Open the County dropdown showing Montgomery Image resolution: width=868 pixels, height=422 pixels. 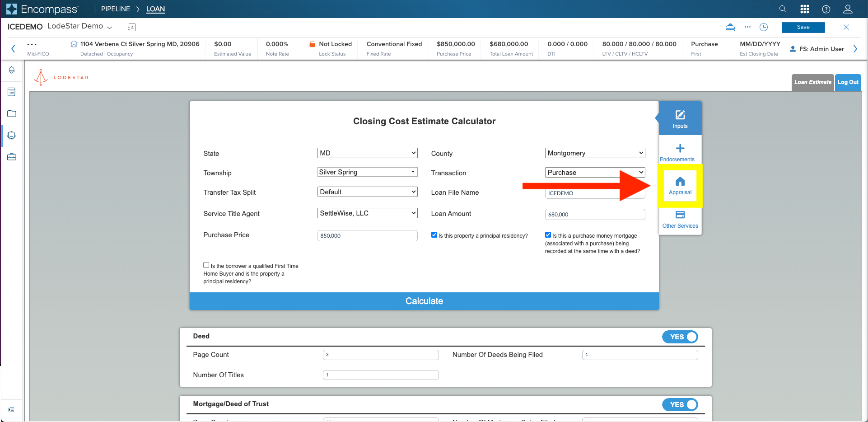[x=595, y=153]
